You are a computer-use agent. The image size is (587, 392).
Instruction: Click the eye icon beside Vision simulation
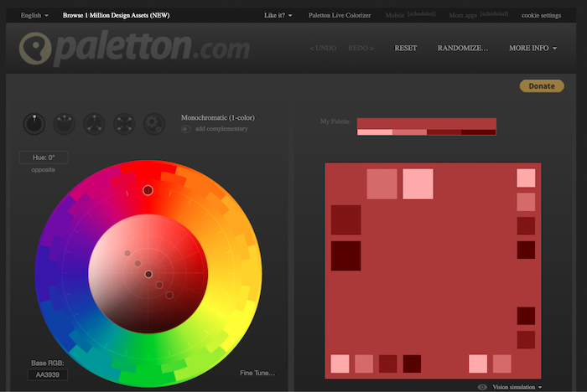(x=482, y=387)
